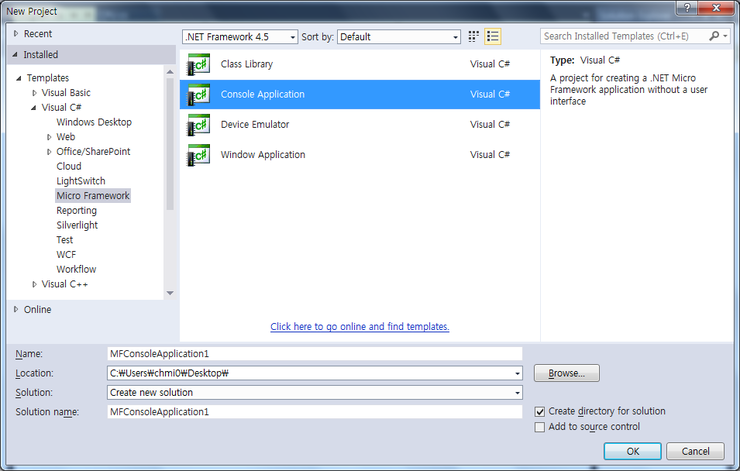The width and height of the screenshot is (740, 471).
Task: Open the help question mark button
Action: click(687, 8)
